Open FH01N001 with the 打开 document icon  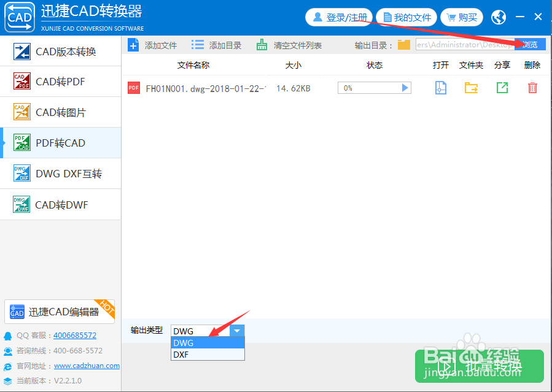pos(440,88)
